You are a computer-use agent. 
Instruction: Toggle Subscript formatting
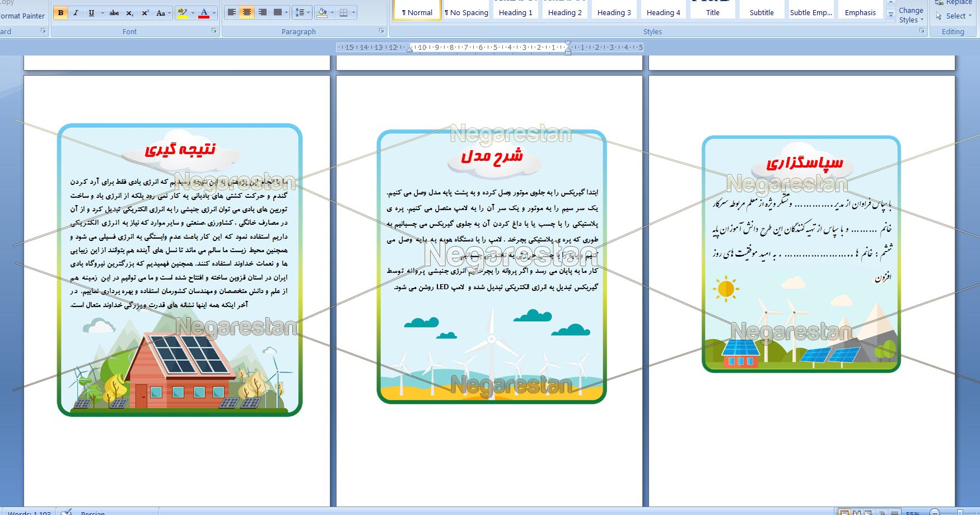(129, 12)
